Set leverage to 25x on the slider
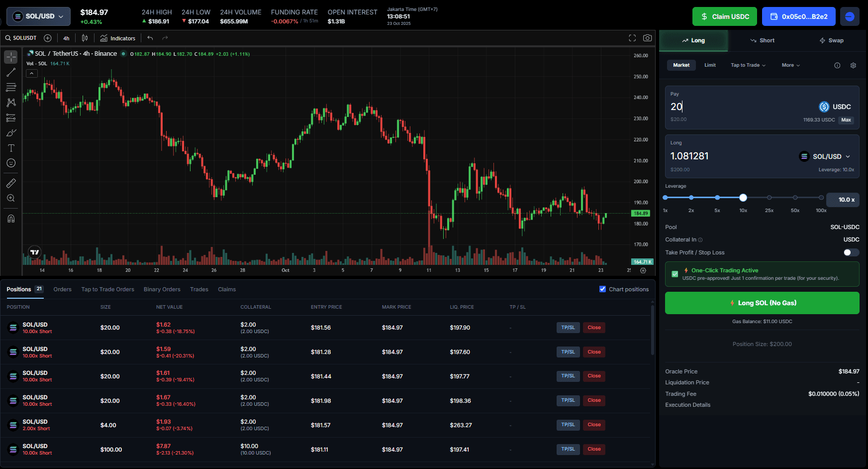Image resolution: width=868 pixels, height=469 pixels. click(x=769, y=198)
